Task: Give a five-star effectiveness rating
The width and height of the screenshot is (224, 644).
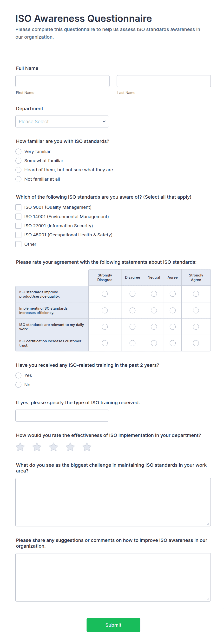Action: coord(87,447)
